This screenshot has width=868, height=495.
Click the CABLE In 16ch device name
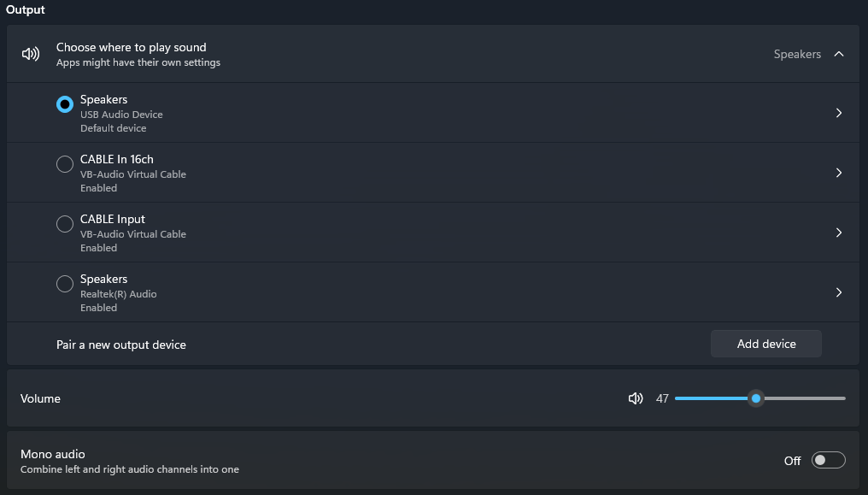coord(117,159)
